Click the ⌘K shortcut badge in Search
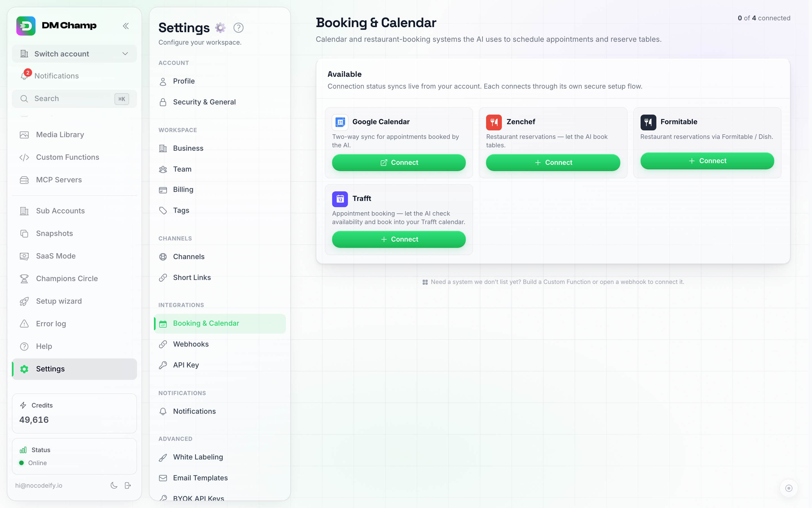The image size is (812, 508). coord(122,99)
